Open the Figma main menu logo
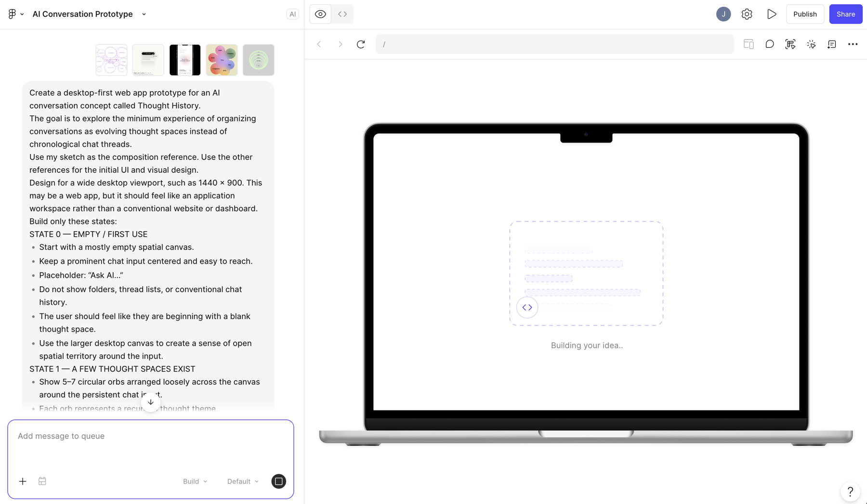867x504 pixels. pyautogui.click(x=12, y=14)
